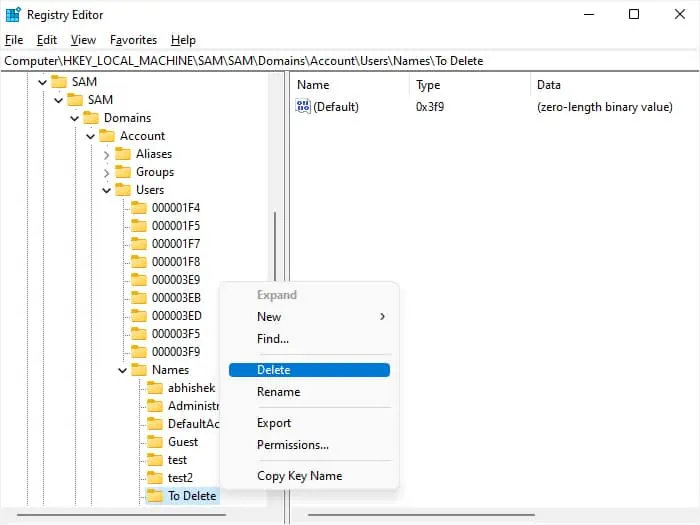This screenshot has height=525, width=700.
Task: Click the Groups folder icon
Action: (x=123, y=172)
